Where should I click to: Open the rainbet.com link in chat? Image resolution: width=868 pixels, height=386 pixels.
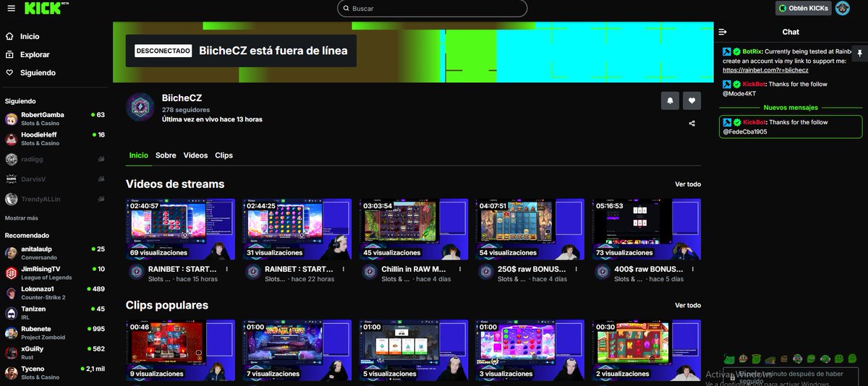coord(766,70)
